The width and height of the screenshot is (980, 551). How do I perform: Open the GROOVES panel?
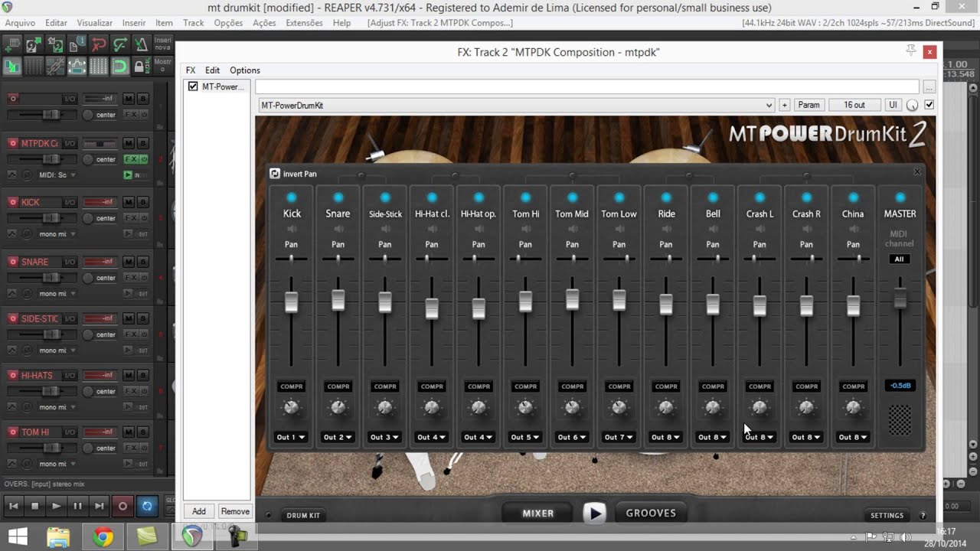[x=651, y=514]
